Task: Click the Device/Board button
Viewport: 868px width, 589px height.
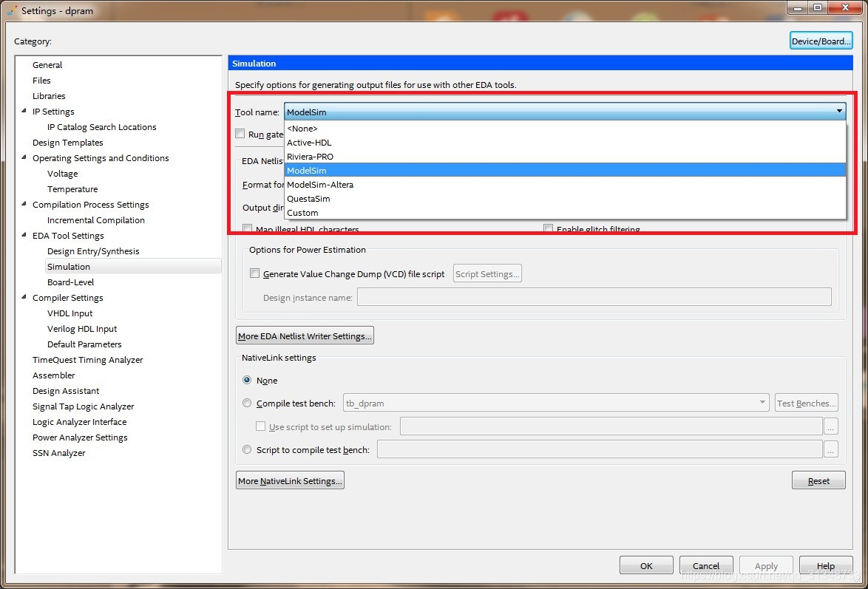Action: pos(821,41)
